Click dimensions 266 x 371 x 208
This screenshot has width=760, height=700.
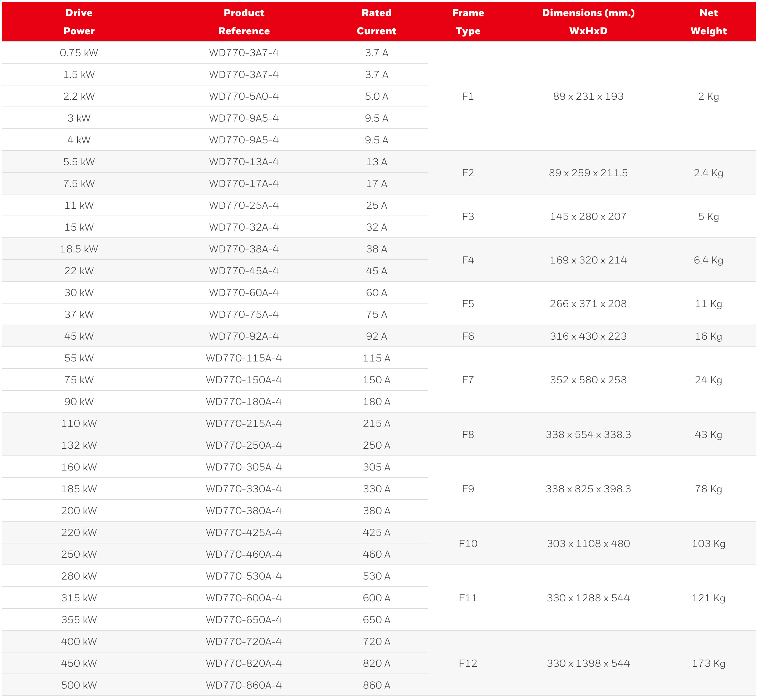[588, 304]
